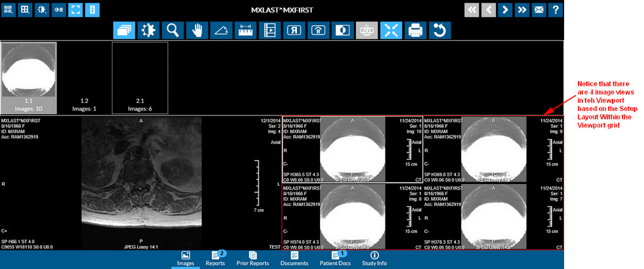Open the study layout grid dropdown
This screenshot has height=269, width=644.
(9, 10)
